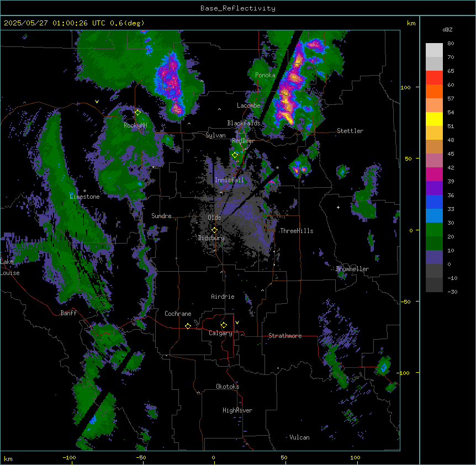
Task: Click the Cochrane city label
Action: click(x=178, y=314)
